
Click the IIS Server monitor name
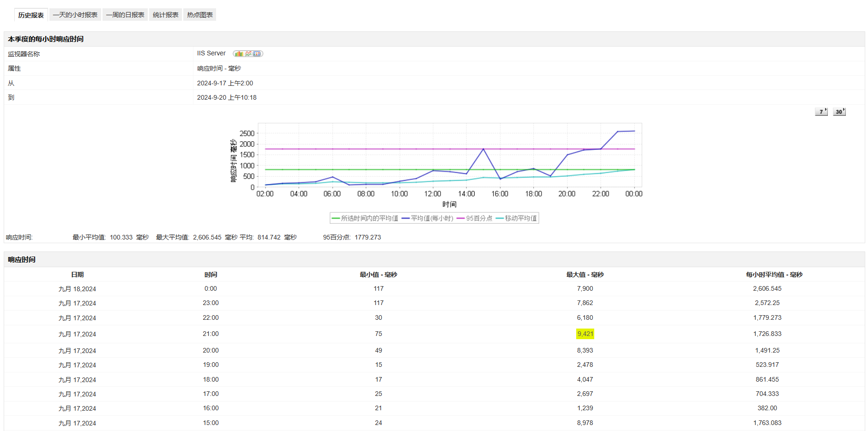[x=211, y=54]
